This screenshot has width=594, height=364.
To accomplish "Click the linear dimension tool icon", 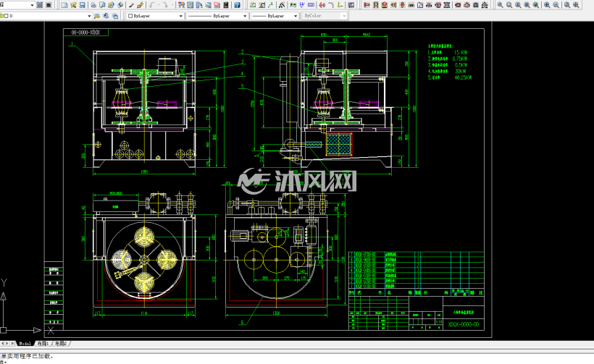I will (367, 5).
